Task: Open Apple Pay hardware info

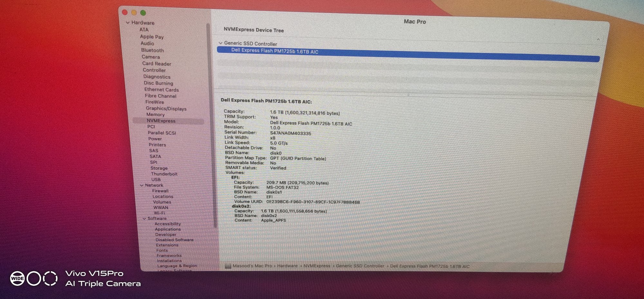Action: (x=152, y=37)
